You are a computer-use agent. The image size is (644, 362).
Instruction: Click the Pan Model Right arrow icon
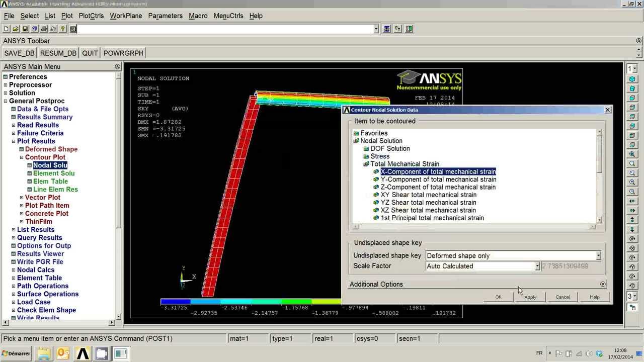pos(632,211)
